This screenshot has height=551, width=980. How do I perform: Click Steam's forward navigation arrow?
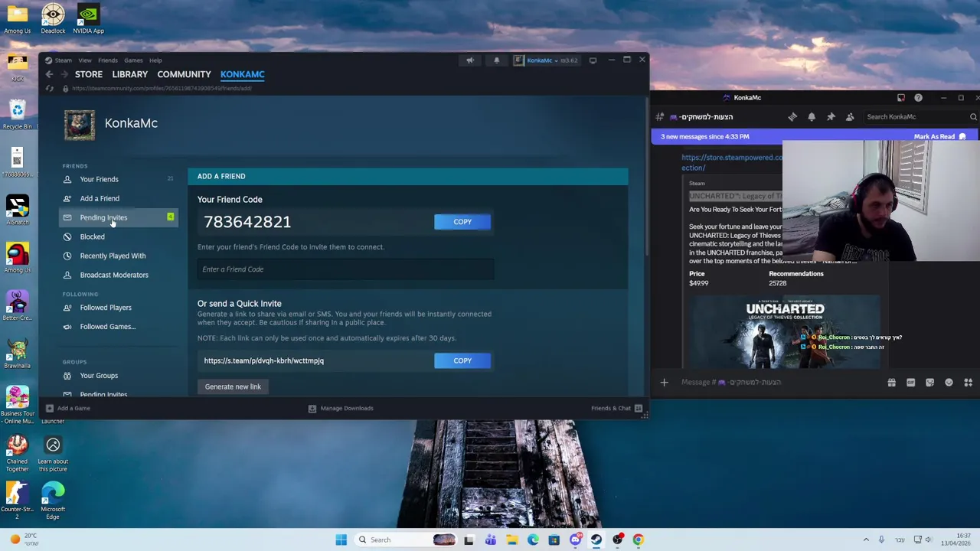point(64,74)
